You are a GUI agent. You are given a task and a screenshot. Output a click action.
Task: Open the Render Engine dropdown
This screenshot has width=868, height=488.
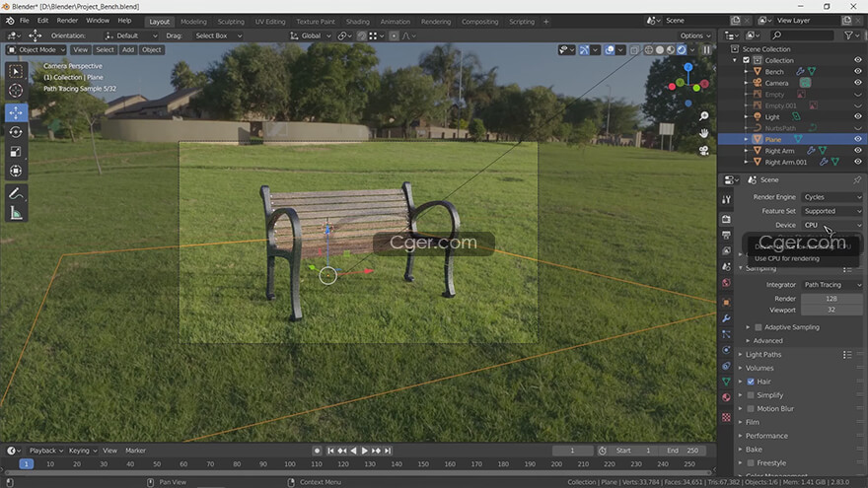tap(832, 197)
